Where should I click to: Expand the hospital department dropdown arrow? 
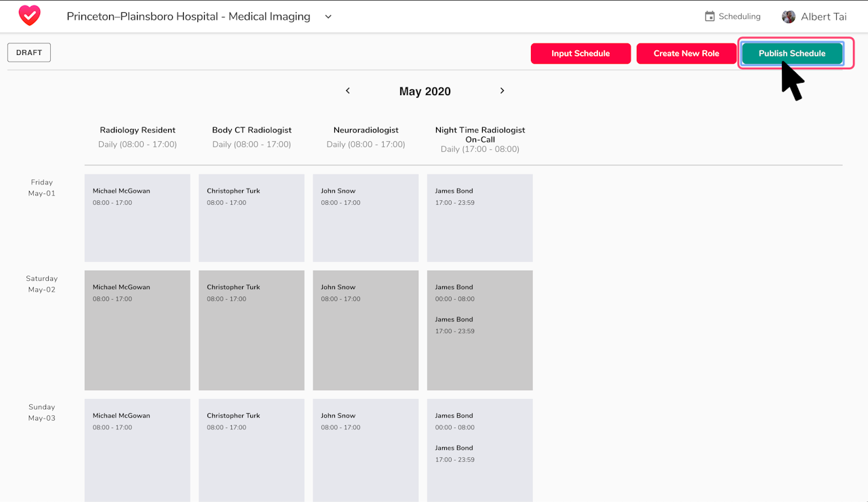(328, 17)
